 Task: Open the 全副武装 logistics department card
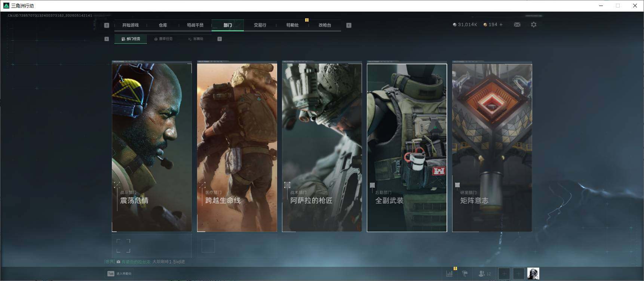tap(407, 148)
